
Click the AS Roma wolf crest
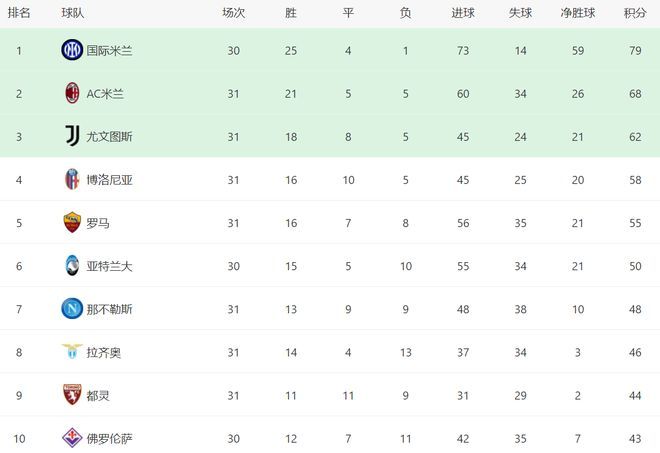click(72, 222)
